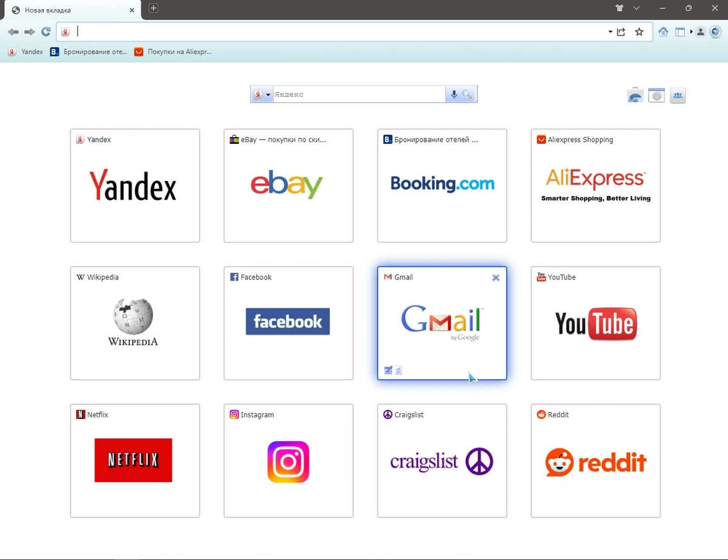Expand hidden toolbar items with the black arrow
Viewport: 728px width, 560px height.
click(x=691, y=32)
